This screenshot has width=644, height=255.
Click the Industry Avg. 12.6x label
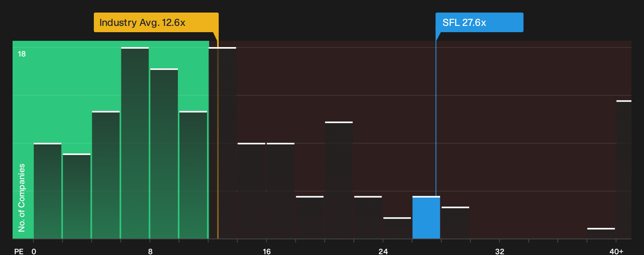point(156,22)
